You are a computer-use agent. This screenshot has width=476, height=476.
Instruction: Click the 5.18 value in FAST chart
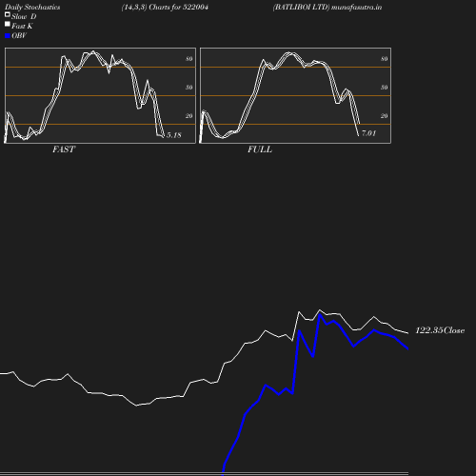tap(174, 135)
